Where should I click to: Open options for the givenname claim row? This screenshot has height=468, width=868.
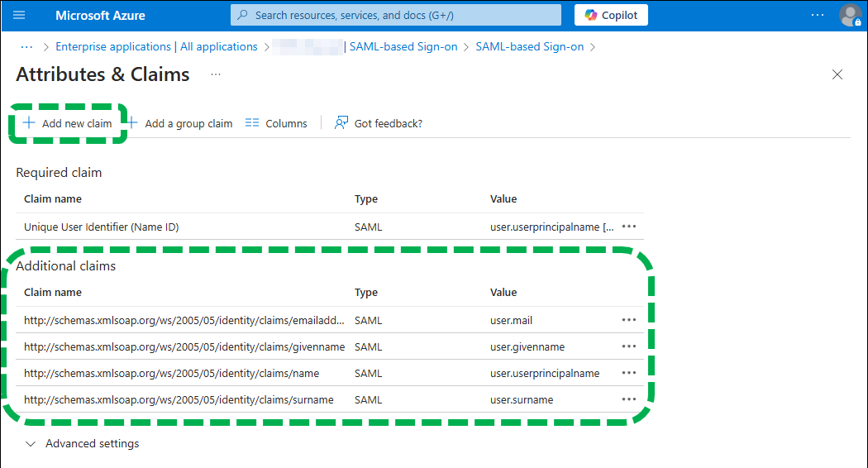pos(629,346)
